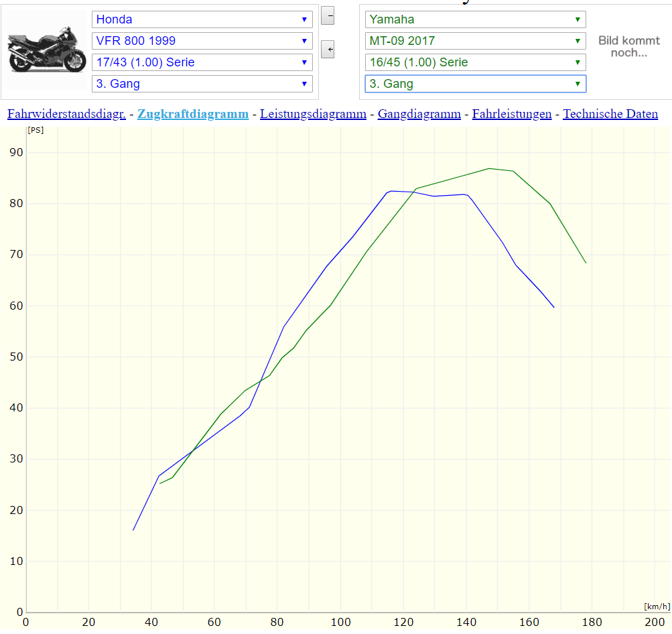Screen dimensions: 672x634
Task: Click the minus button between bike panels
Action: (x=328, y=15)
